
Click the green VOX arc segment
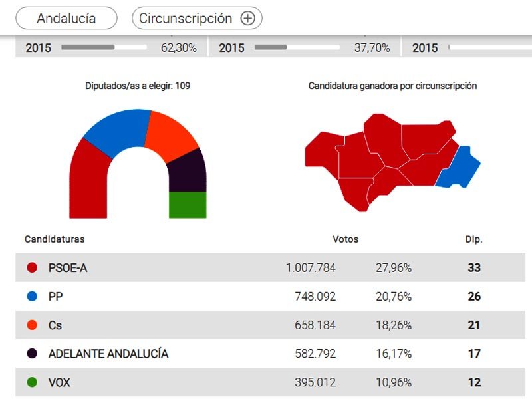[x=188, y=205]
